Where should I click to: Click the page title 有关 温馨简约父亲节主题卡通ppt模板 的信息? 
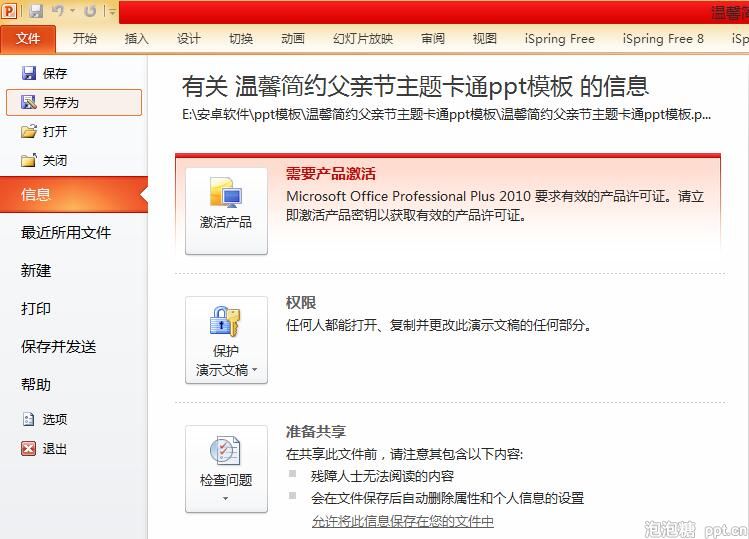pyautogui.click(x=415, y=86)
